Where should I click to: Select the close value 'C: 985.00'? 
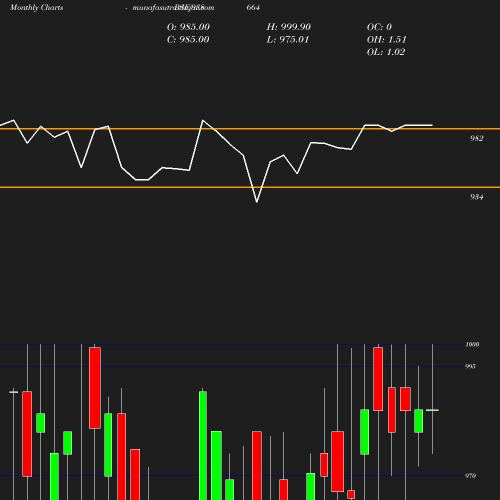[x=188, y=40]
